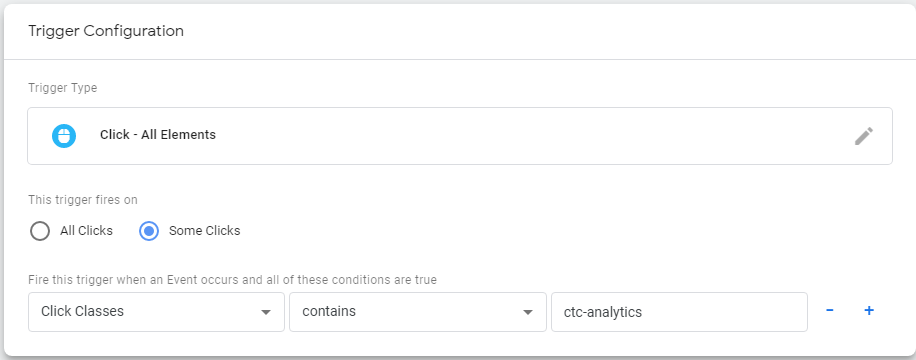
Task: Click the arrow beside the contains operator
Action: click(528, 313)
